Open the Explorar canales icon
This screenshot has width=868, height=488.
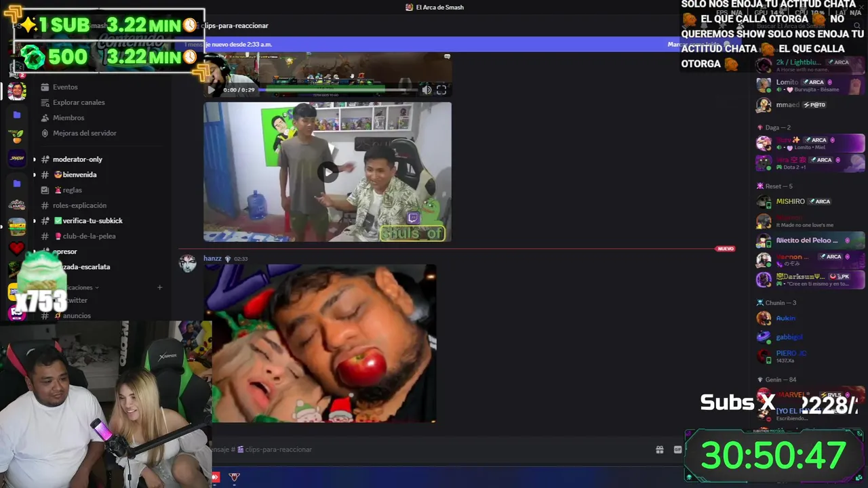coord(45,102)
